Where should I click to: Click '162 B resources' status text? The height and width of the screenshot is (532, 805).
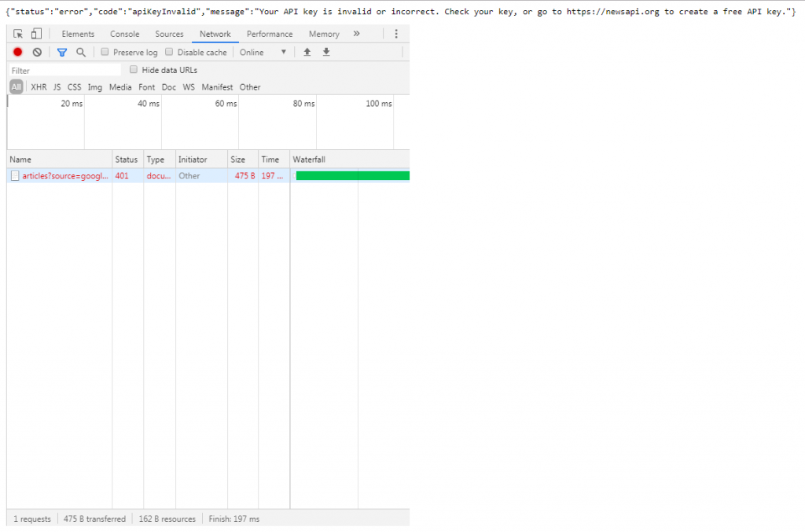coord(167,519)
